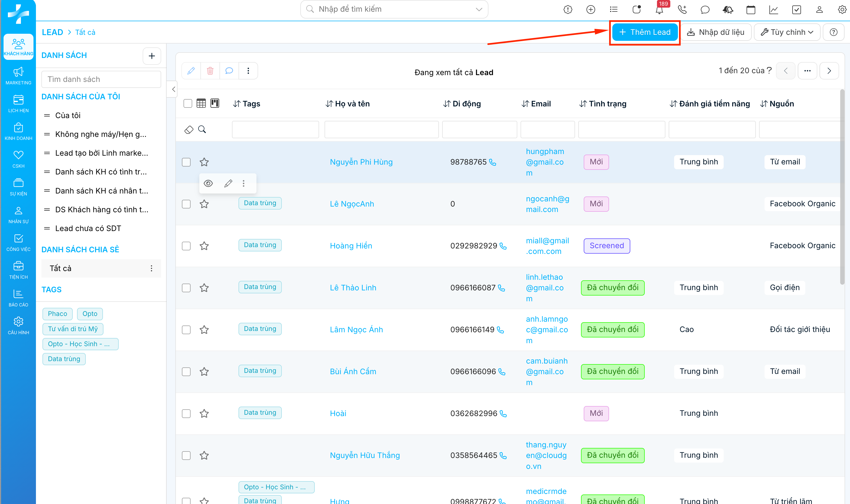Check the box for Nguyễn Phi Hùng
This screenshot has width=850, height=504.
186,162
